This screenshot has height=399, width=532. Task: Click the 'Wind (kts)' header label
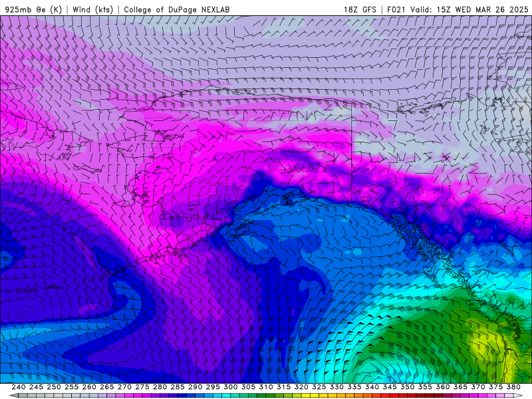93,9
